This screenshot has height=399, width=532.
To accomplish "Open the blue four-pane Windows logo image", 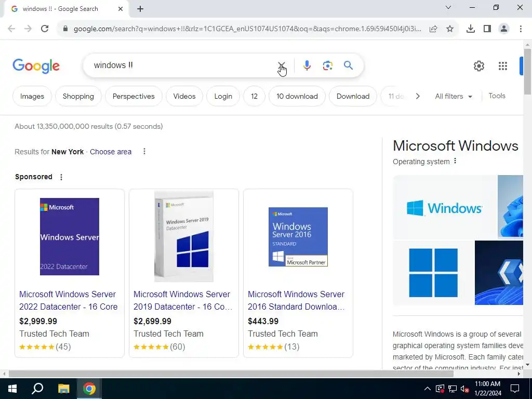I will (433, 273).
